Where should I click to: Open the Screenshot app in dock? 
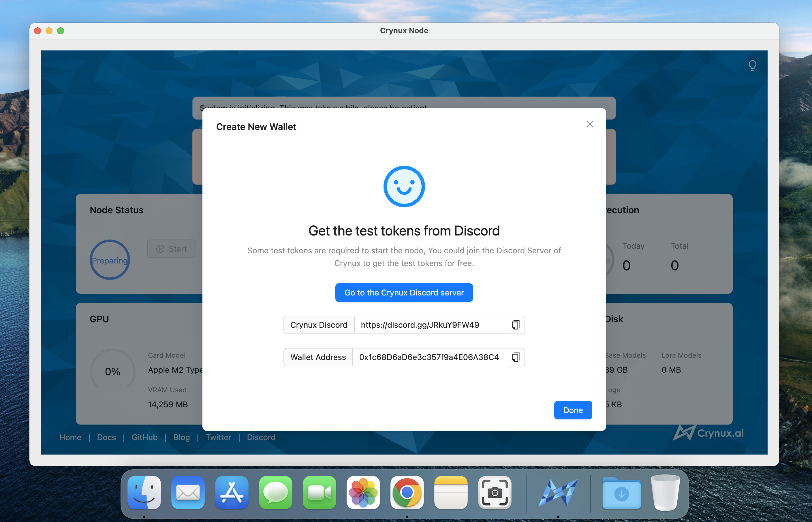tap(495, 492)
